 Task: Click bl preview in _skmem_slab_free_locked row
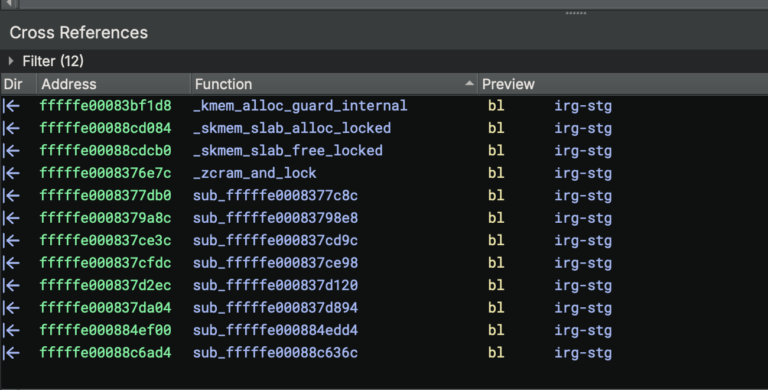tap(496, 151)
